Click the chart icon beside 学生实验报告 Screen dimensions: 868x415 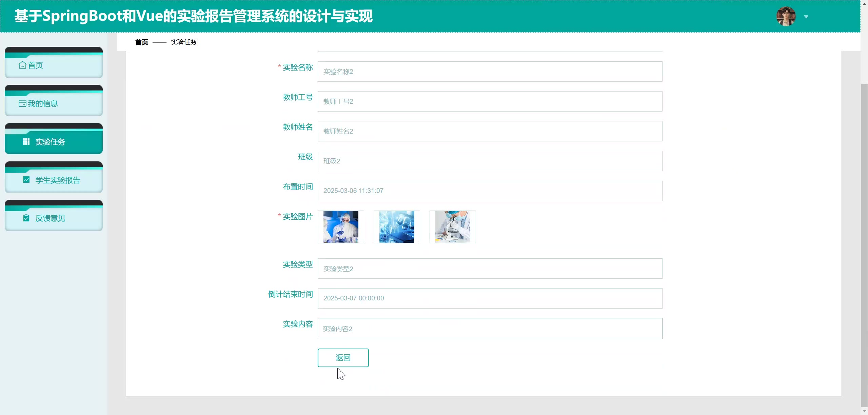(x=26, y=180)
